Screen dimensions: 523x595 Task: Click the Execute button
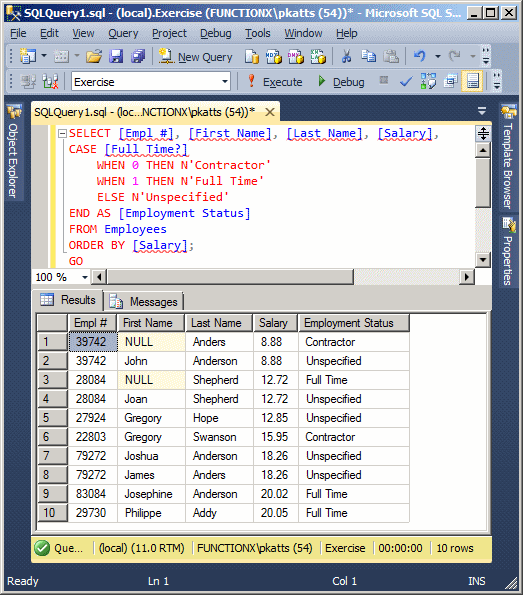pos(275,82)
